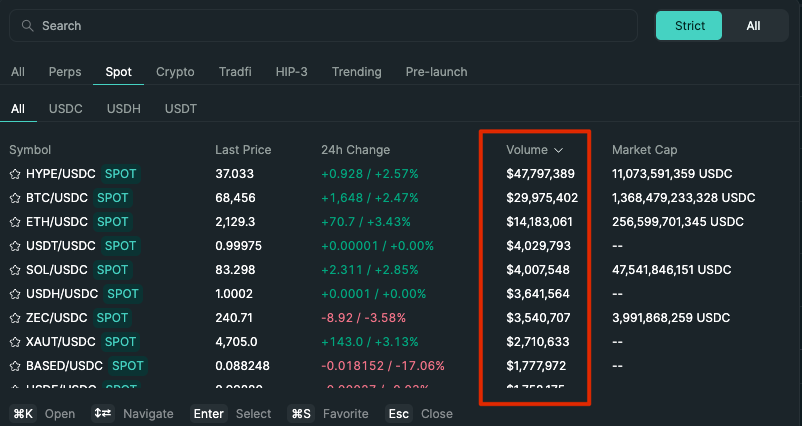Click USDH last price 1.0002

click(234, 294)
